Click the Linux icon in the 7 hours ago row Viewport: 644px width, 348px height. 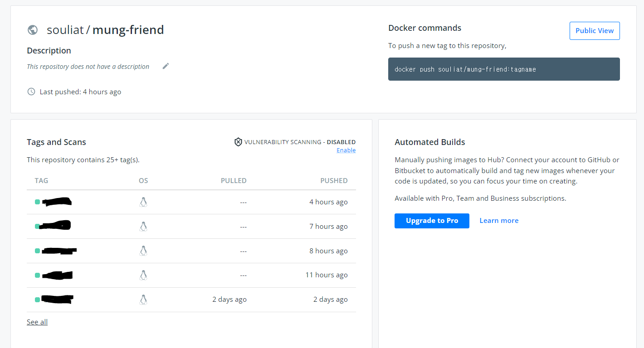[143, 227]
